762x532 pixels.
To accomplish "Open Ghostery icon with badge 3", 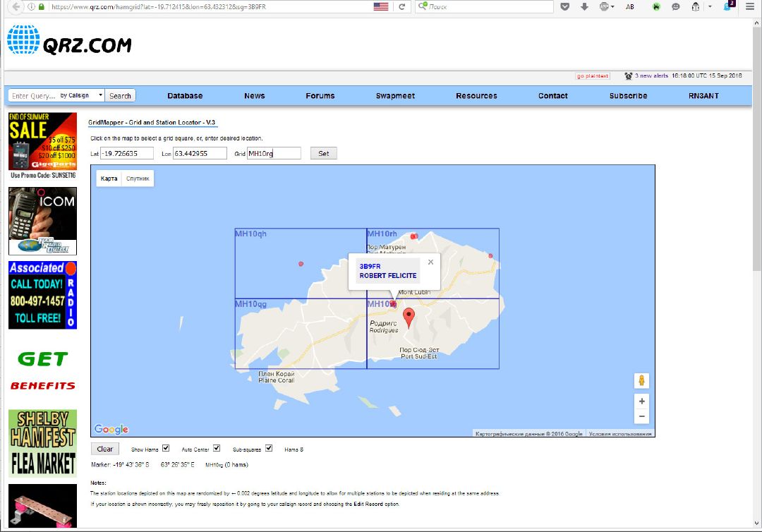I will (x=728, y=6).
